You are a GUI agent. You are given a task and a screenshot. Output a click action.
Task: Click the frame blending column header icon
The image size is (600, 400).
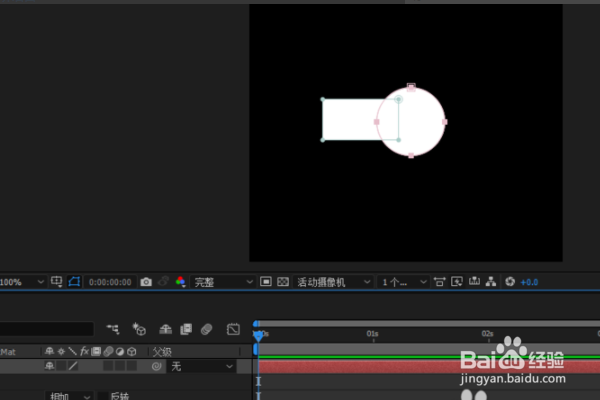tap(96, 351)
